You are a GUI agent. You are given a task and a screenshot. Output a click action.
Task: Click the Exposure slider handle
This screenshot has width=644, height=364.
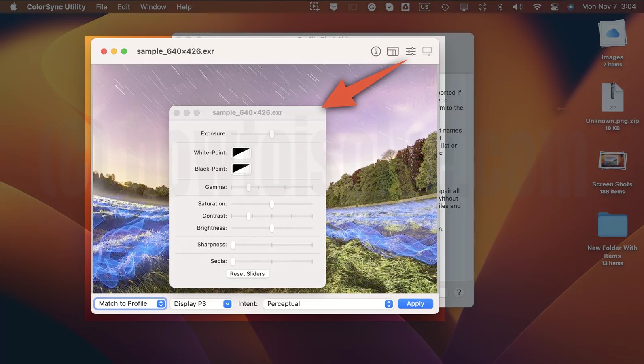coord(272,133)
